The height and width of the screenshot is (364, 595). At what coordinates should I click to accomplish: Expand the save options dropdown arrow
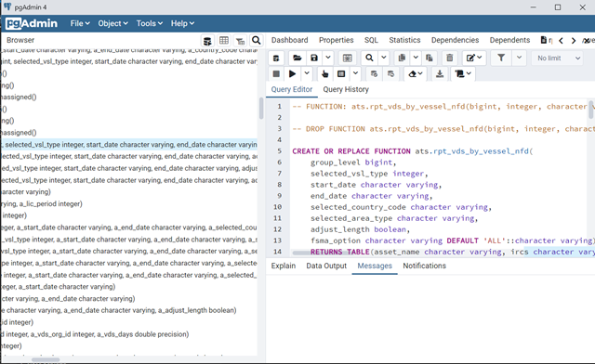coord(328,58)
